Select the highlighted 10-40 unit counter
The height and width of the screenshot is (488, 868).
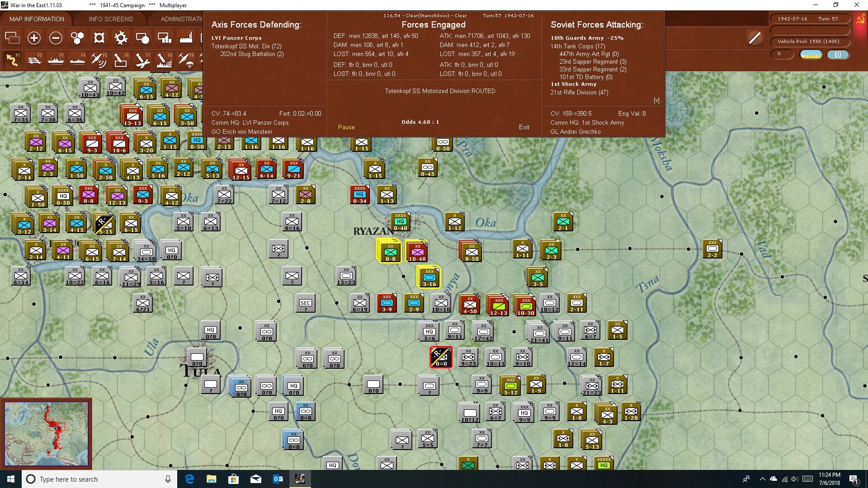[417, 251]
